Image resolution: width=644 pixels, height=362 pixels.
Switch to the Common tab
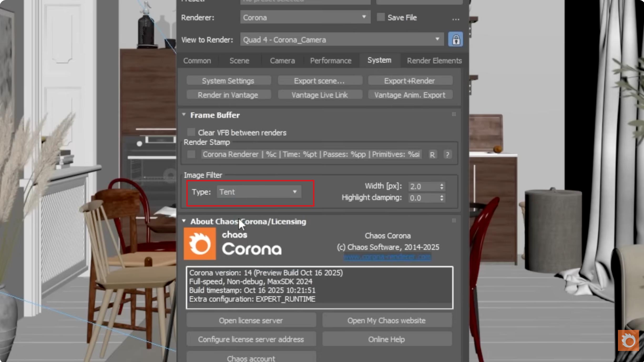197,61
